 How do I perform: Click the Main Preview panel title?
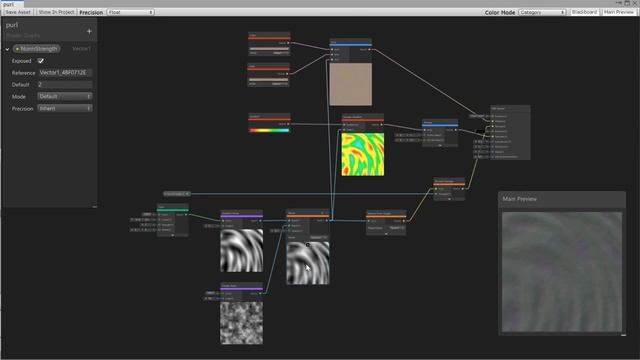(x=519, y=199)
